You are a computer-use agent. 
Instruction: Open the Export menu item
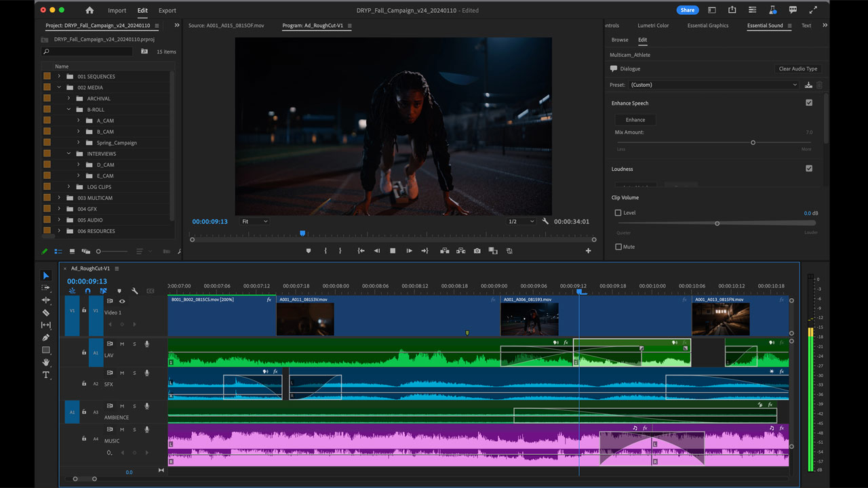167,10
